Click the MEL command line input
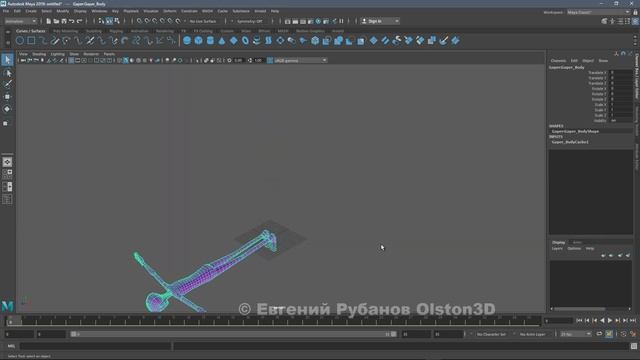The image size is (640, 360). pos(95,346)
